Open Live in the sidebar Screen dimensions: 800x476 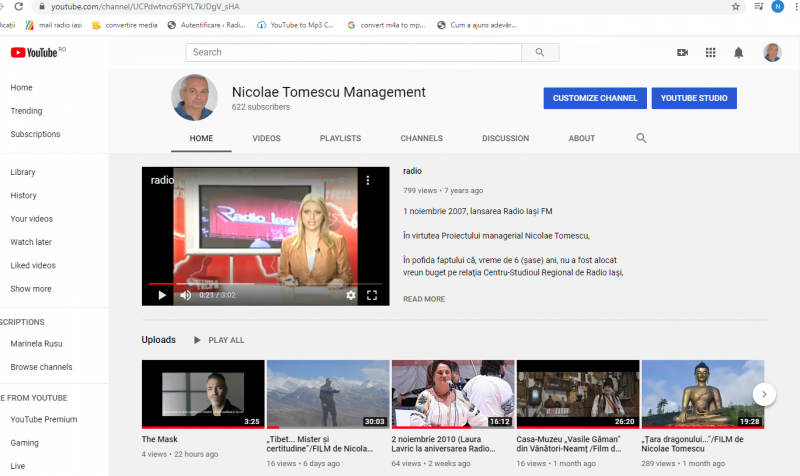[x=18, y=466]
